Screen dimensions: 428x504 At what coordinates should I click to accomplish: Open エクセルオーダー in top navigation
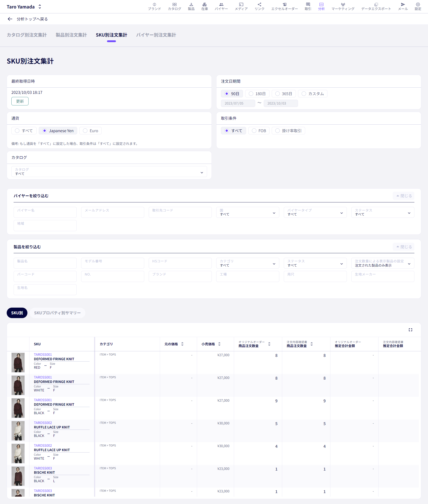pyautogui.click(x=284, y=6)
